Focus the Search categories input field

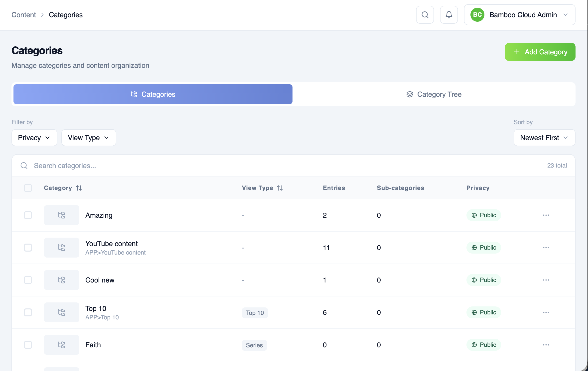tap(287, 166)
